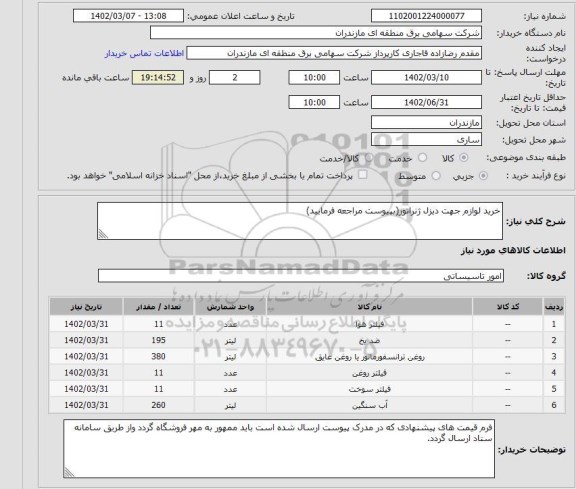Click the goods group field امور تاسیساتی
This screenshot has height=489, width=576.
pos(301,276)
